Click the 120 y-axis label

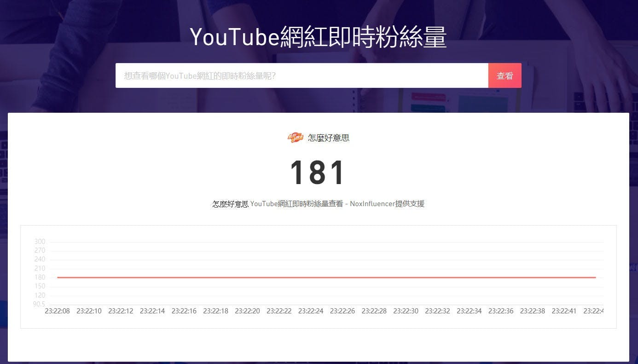[40, 295]
